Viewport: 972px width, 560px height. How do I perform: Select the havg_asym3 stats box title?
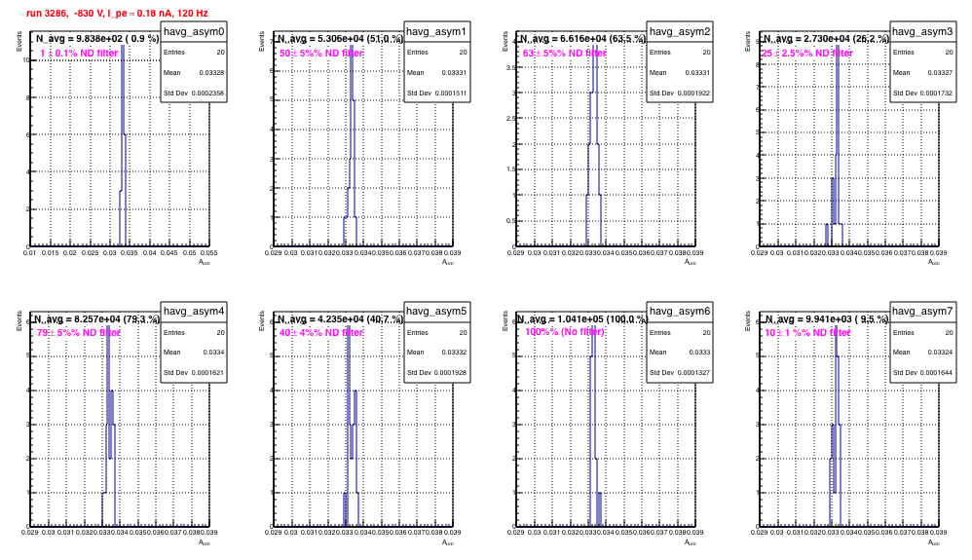922,31
